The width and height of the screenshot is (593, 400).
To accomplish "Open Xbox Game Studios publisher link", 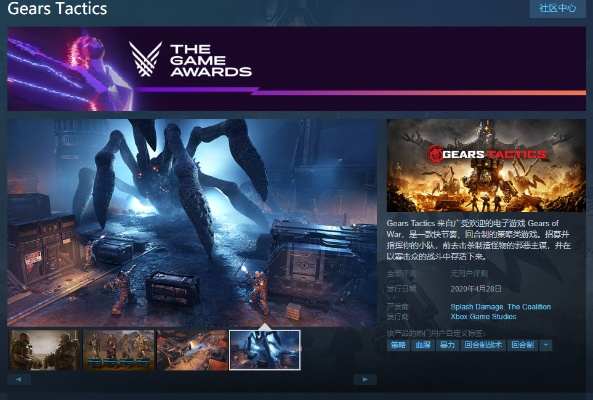I will pos(483,316).
